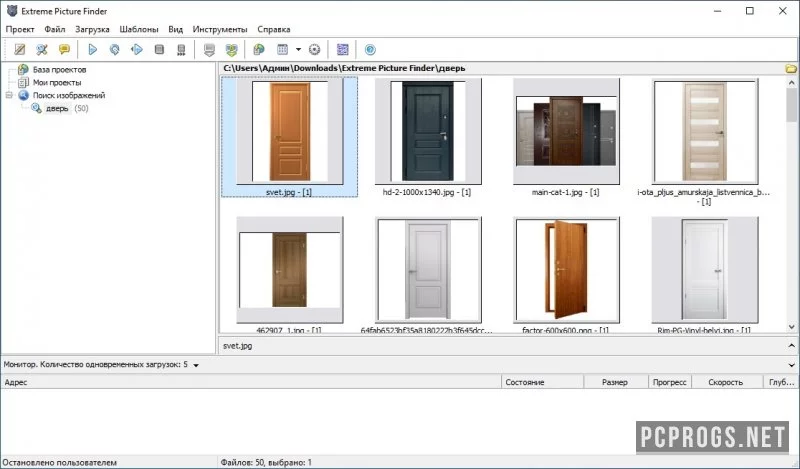Click the Поиск изображений magnifier tree icon
The width and height of the screenshot is (800, 469).
pos(23,95)
